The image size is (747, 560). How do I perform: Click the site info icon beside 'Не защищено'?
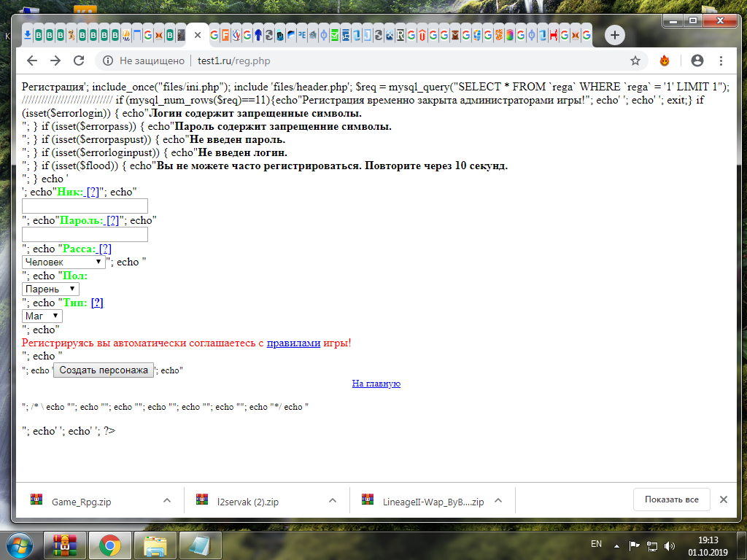(x=107, y=61)
